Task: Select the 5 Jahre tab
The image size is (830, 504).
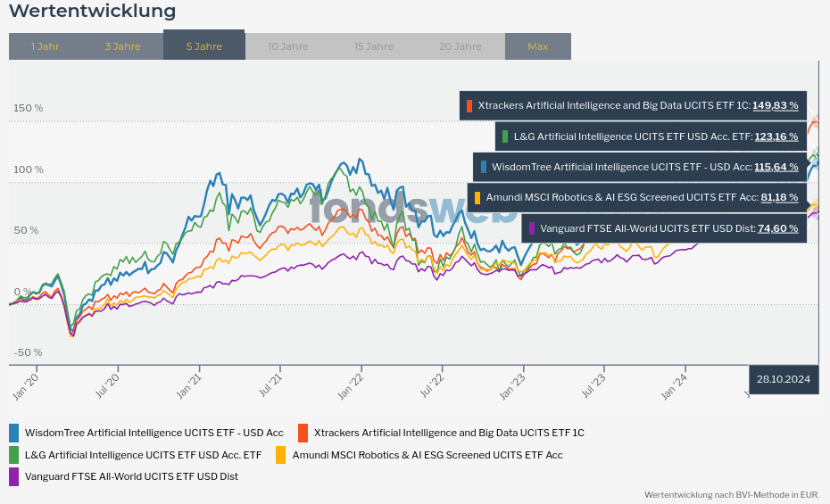Action: pyautogui.click(x=203, y=45)
